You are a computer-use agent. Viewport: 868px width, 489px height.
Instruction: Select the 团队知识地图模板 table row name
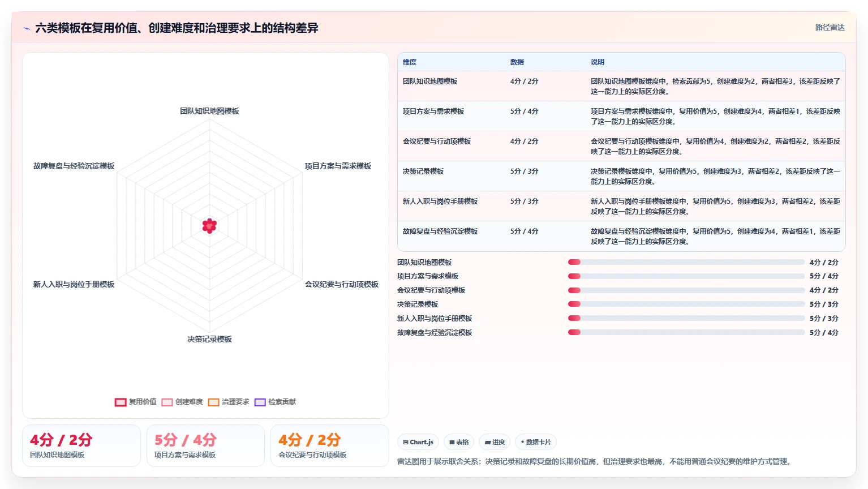pyautogui.click(x=430, y=81)
